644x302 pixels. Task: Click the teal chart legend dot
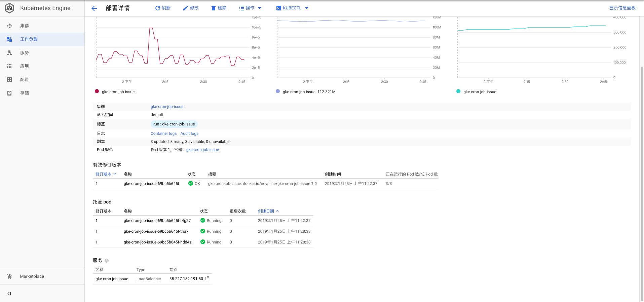(x=458, y=91)
